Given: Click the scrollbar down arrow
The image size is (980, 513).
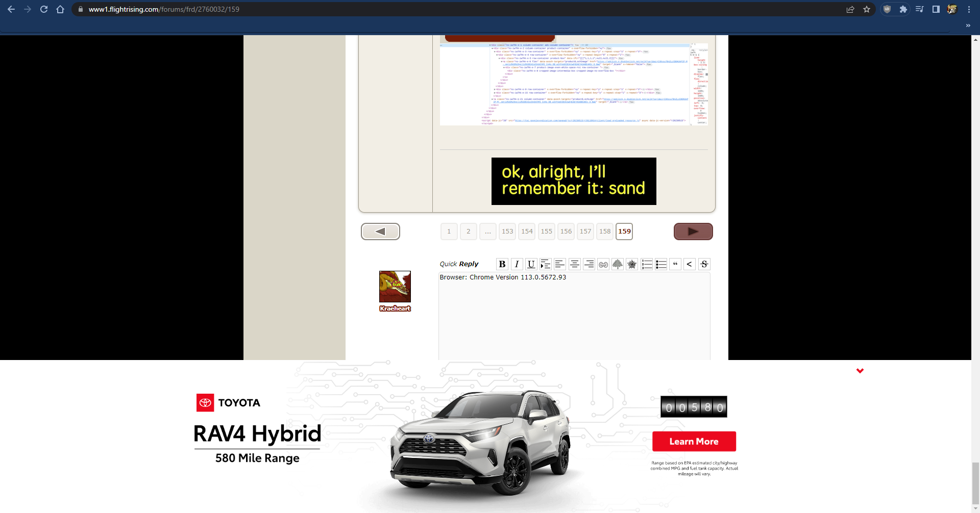Looking at the screenshot, I should [975, 509].
